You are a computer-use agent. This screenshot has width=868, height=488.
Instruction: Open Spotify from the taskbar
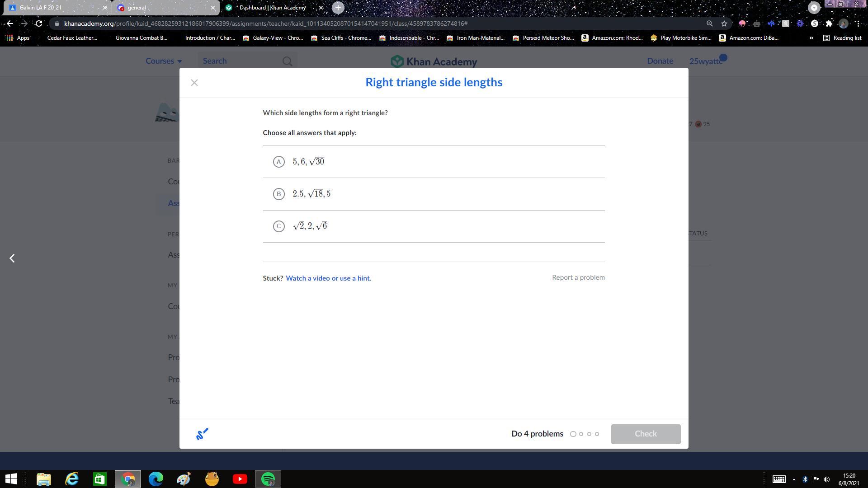(268, 479)
